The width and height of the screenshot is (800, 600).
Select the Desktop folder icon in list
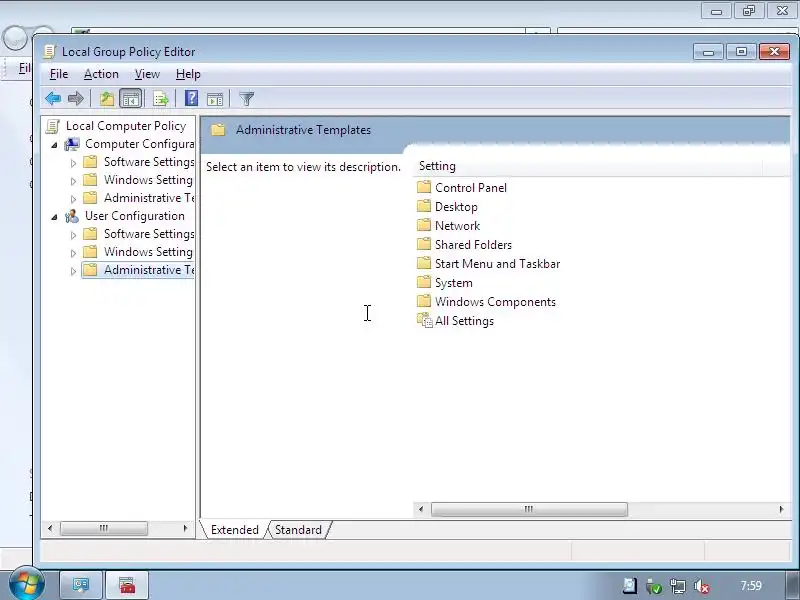(x=424, y=206)
